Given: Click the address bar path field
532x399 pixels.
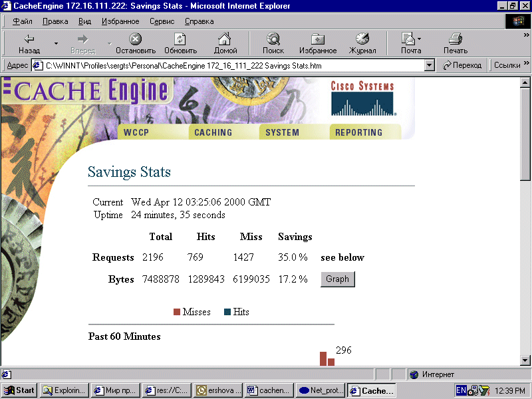Looking at the screenshot, I should click(x=234, y=65).
